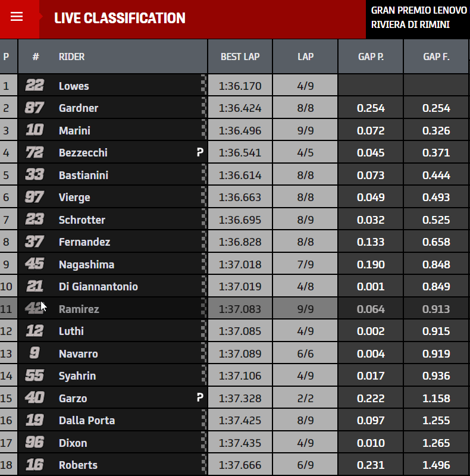Screen dimensions: 470x476
Task: Click the LIVE CLASSIFICATION heading
Action: (120, 18)
